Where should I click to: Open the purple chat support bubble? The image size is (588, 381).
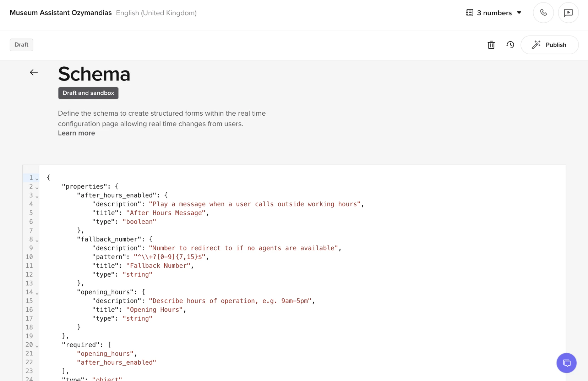(566, 363)
